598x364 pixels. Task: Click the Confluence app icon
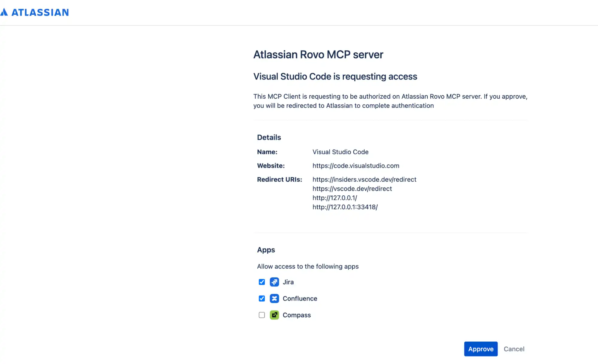click(274, 298)
